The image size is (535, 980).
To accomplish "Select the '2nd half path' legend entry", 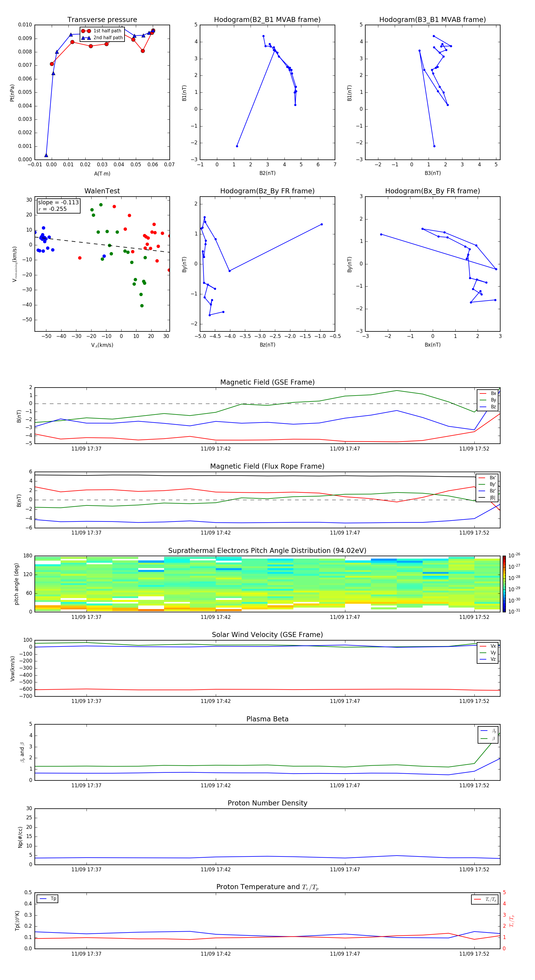I will [x=102, y=38].
